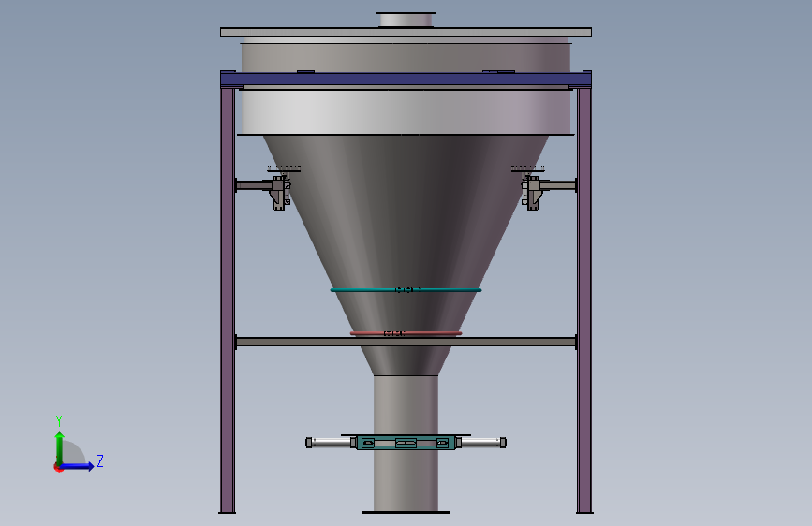Pick the right load cell bracket
This screenshot has height=526, width=812.
(531, 192)
